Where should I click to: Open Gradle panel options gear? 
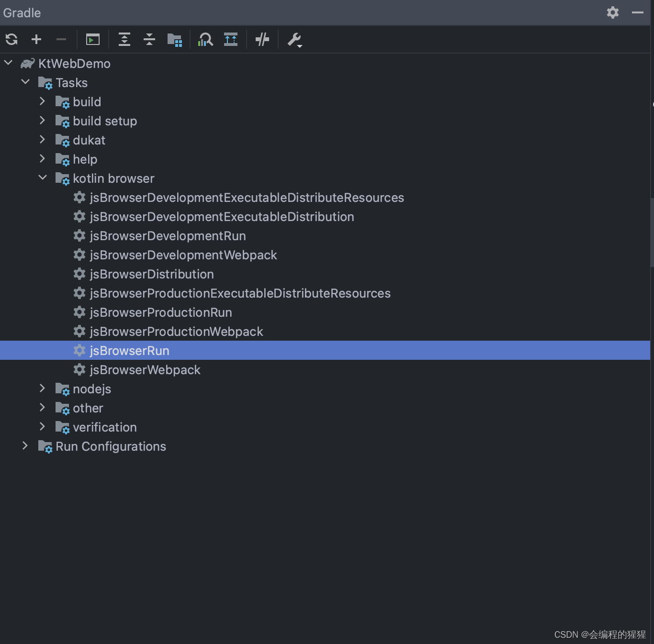[613, 12]
